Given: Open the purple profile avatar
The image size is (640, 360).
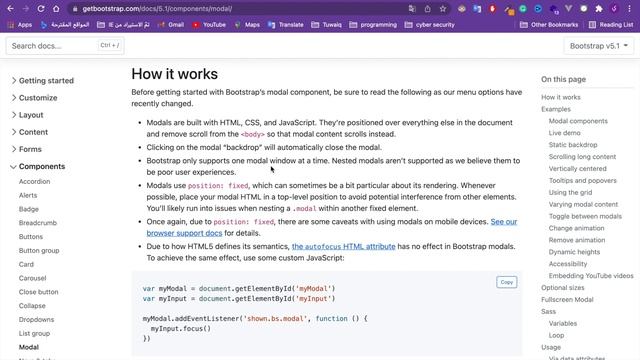Looking at the screenshot, I should pos(614,9).
